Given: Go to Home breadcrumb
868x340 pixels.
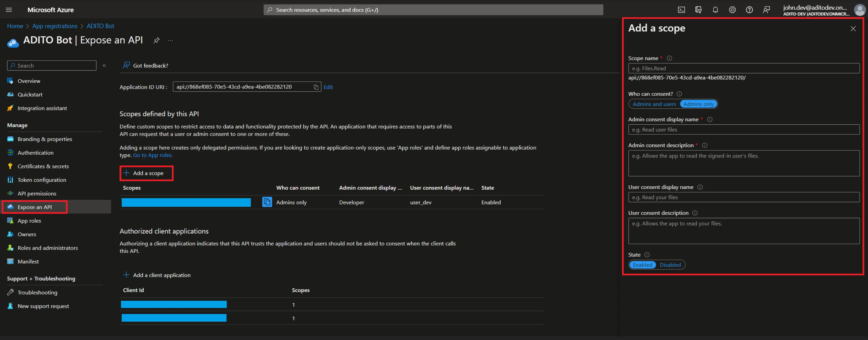Looking at the screenshot, I should pyautogui.click(x=15, y=26).
